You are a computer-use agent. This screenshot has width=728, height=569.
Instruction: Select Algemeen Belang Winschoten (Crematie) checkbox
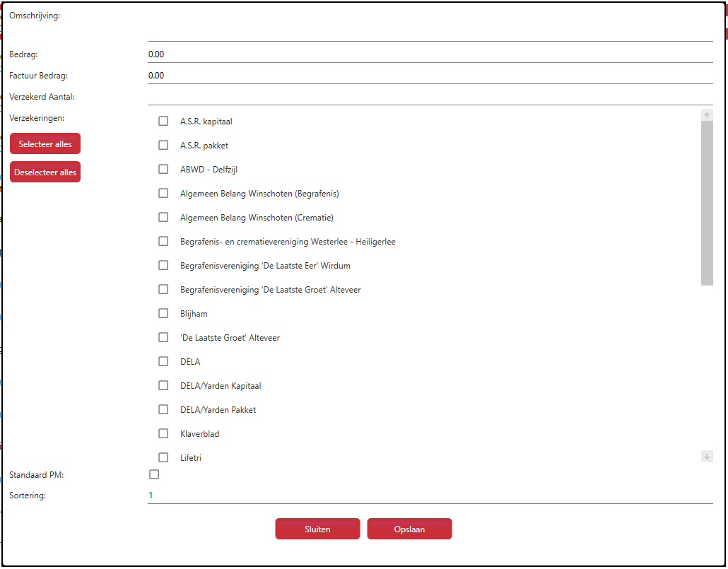[163, 217]
